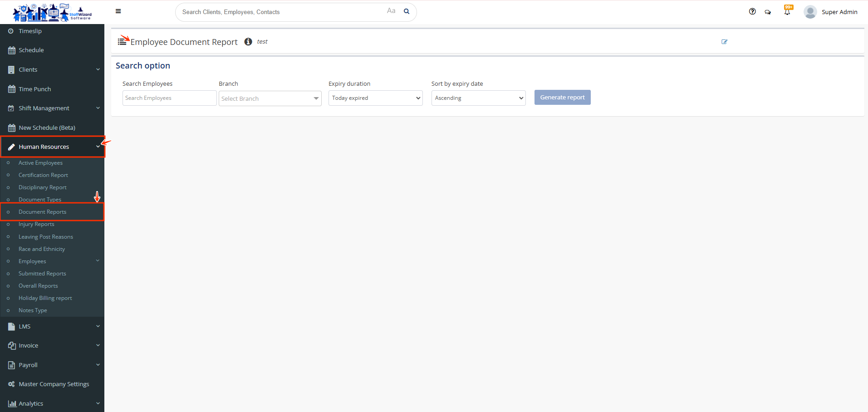Click the edit pencil icon in report header
The image size is (868, 412).
coord(724,42)
